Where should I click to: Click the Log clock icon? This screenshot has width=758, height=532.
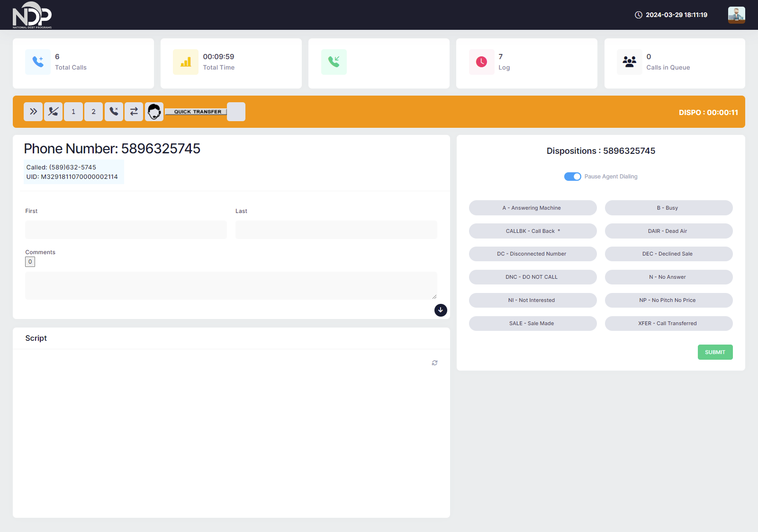481,62
